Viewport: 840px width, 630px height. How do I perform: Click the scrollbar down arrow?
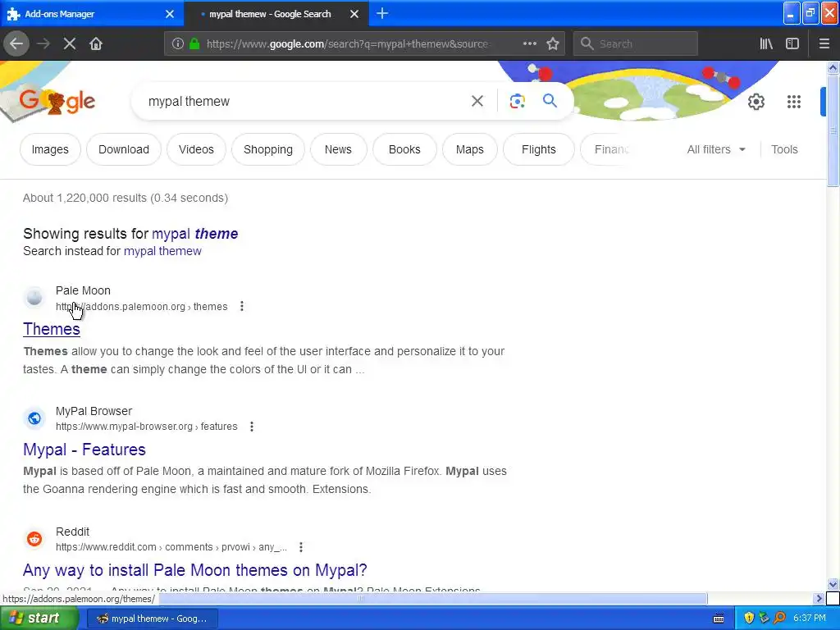pos(833,584)
